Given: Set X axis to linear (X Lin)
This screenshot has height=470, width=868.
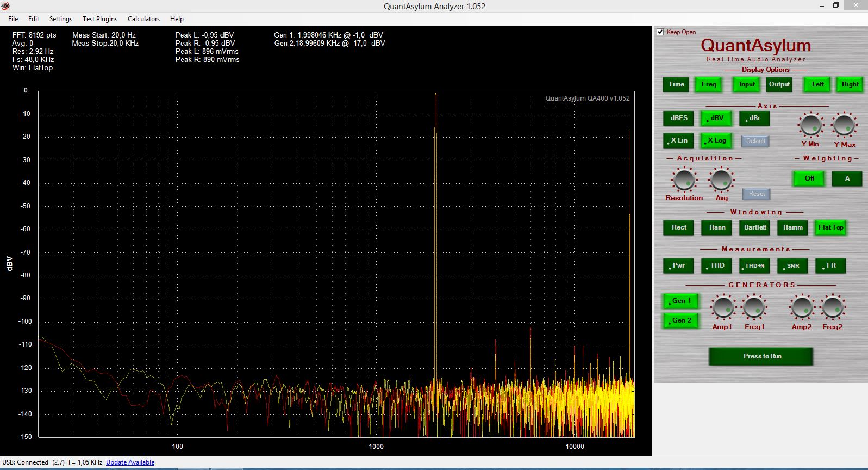Looking at the screenshot, I should tap(679, 140).
